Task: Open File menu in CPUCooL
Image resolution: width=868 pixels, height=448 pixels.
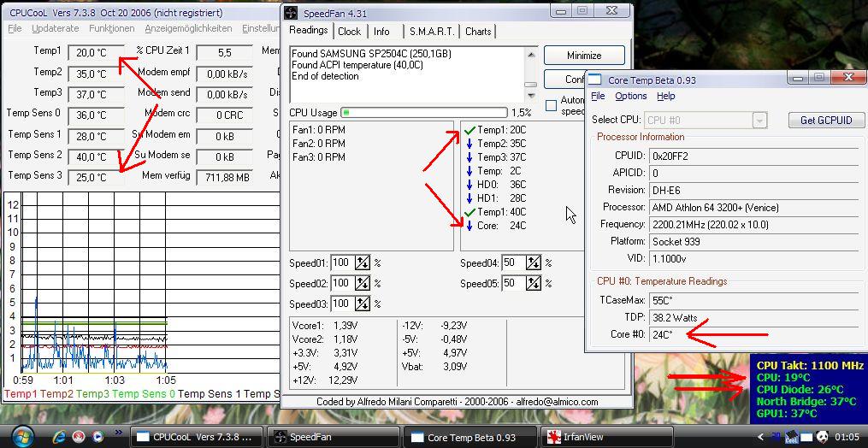Action: [x=15, y=28]
